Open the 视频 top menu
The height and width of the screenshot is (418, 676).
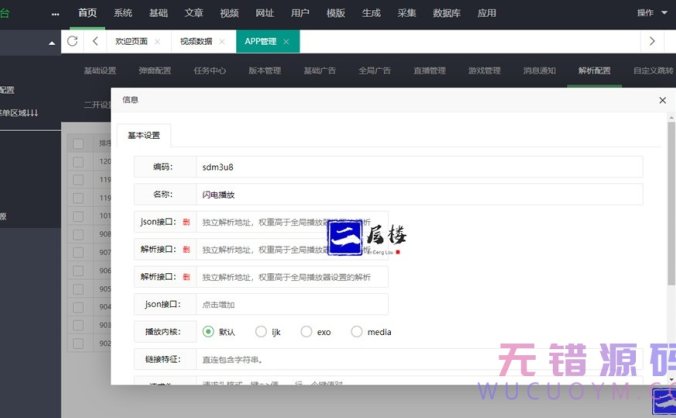point(229,13)
